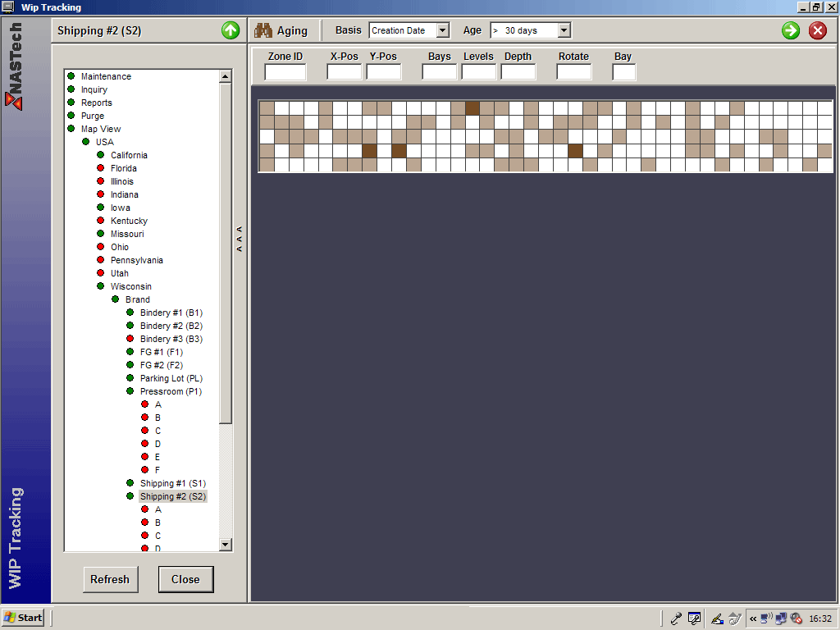Select Map View in the tree
Viewport: 840px width, 630px height.
click(100, 129)
